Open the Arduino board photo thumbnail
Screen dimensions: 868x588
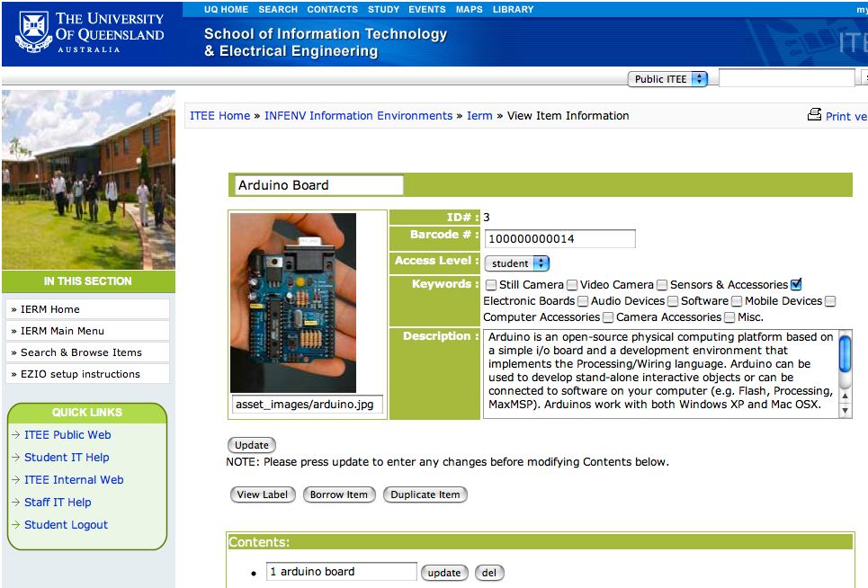[293, 303]
